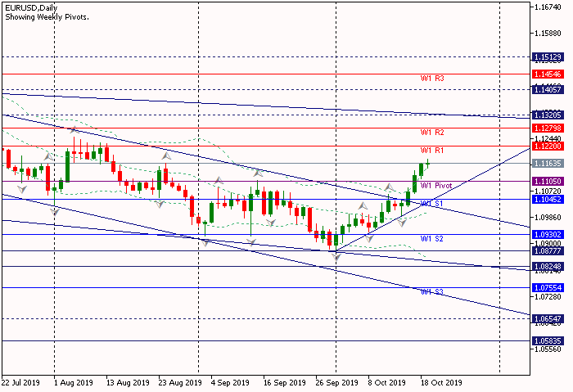The image size is (573, 392).
Task: Select the W1 R2 resistance label
Action: [432, 133]
